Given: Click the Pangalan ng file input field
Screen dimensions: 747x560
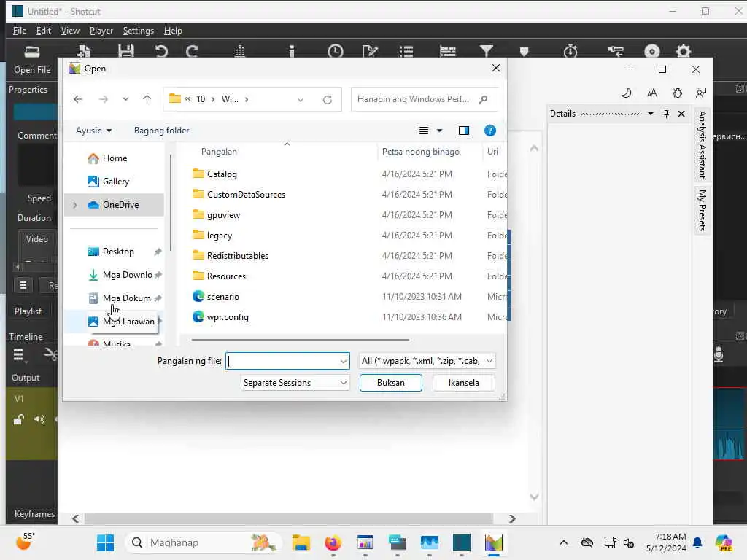Looking at the screenshot, I should point(287,361).
